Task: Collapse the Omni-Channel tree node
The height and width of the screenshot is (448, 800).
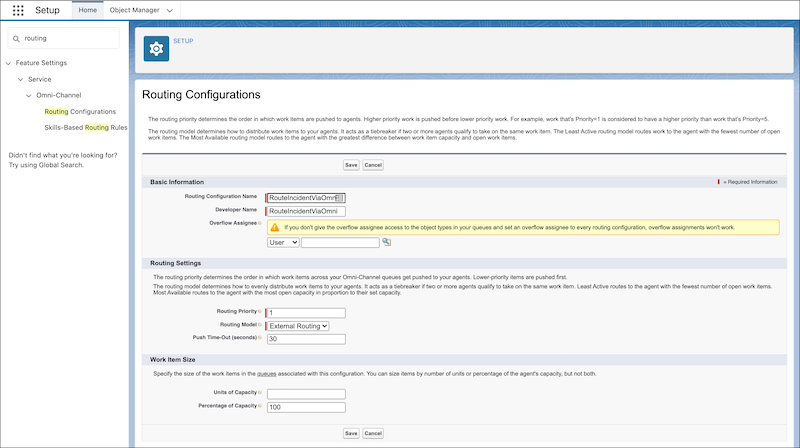Action: point(29,95)
